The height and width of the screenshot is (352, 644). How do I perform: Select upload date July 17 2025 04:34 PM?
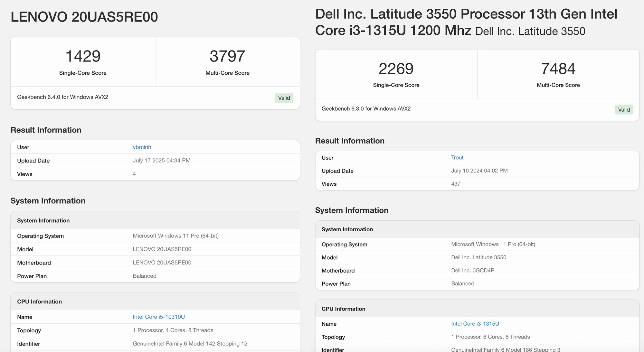click(x=162, y=161)
